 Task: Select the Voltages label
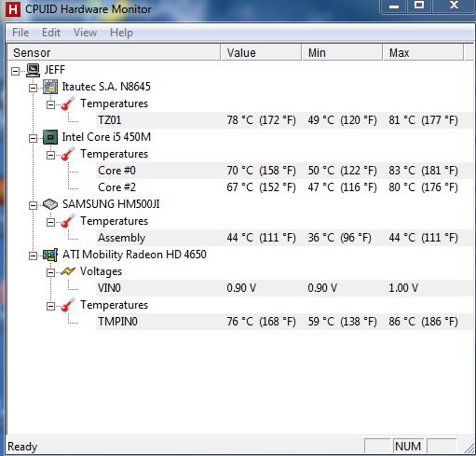coord(101,271)
